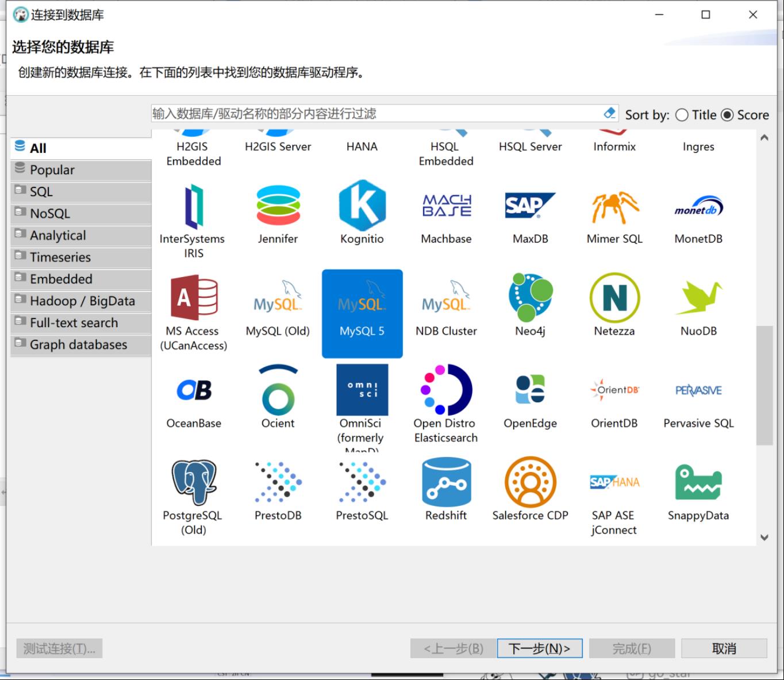784x680 pixels.
Task: Select the Ingres driver label
Action: [698, 147]
